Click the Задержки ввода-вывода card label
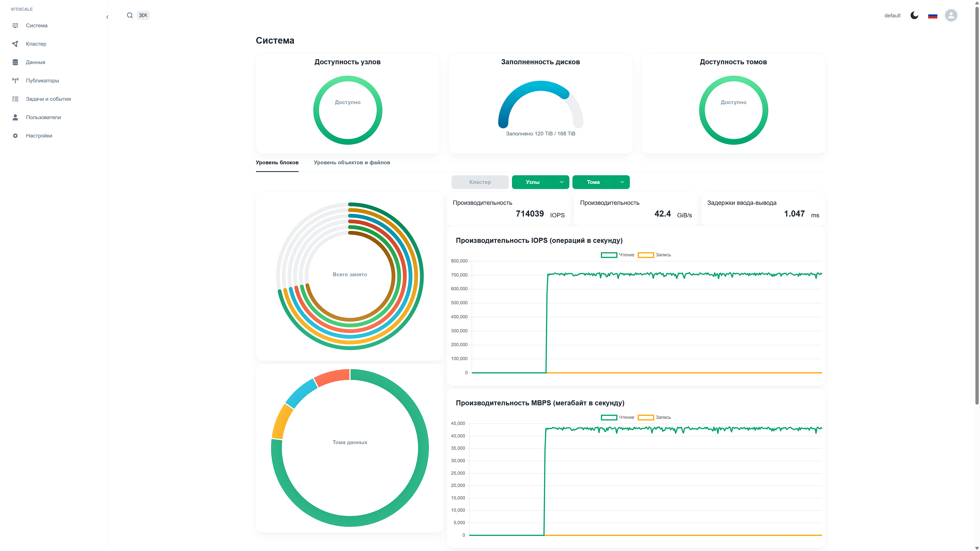Image resolution: width=980 pixels, height=551 pixels. coord(741,203)
